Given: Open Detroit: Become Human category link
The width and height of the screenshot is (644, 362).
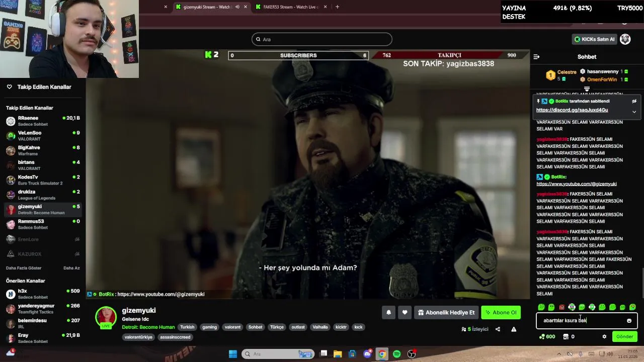Looking at the screenshot, I should [x=148, y=327].
